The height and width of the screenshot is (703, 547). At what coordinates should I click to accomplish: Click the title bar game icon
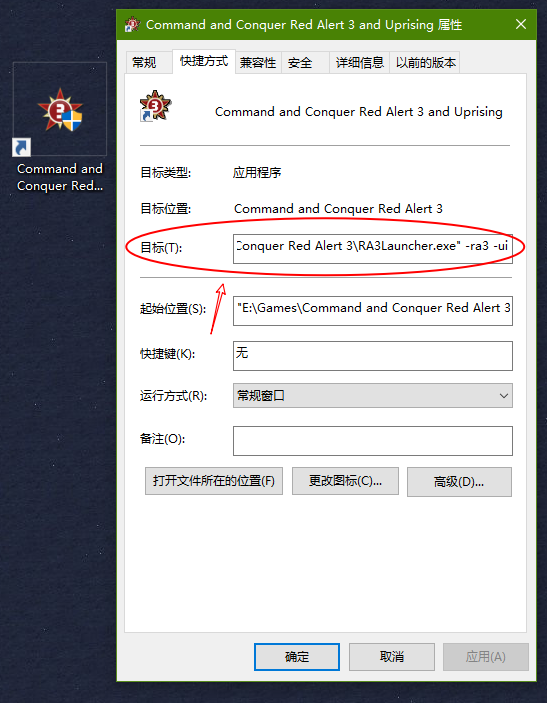click(132, 24)
